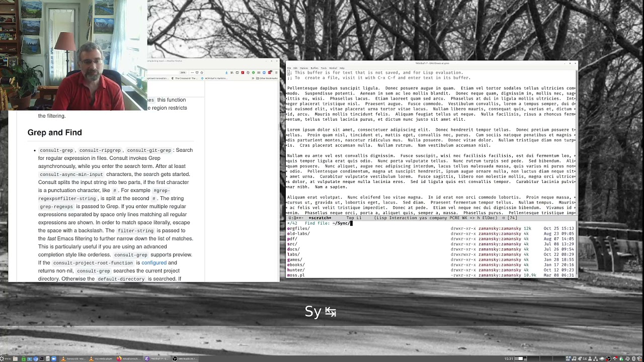Screen dimensions: 644x362
Task: Switch to the Firefox taskbar window
Action: pos(129,358)
